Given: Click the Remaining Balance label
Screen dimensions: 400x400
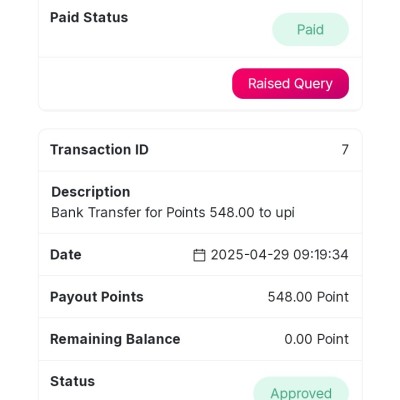Looking at the screenshot, I should click(x=115, y=339).
